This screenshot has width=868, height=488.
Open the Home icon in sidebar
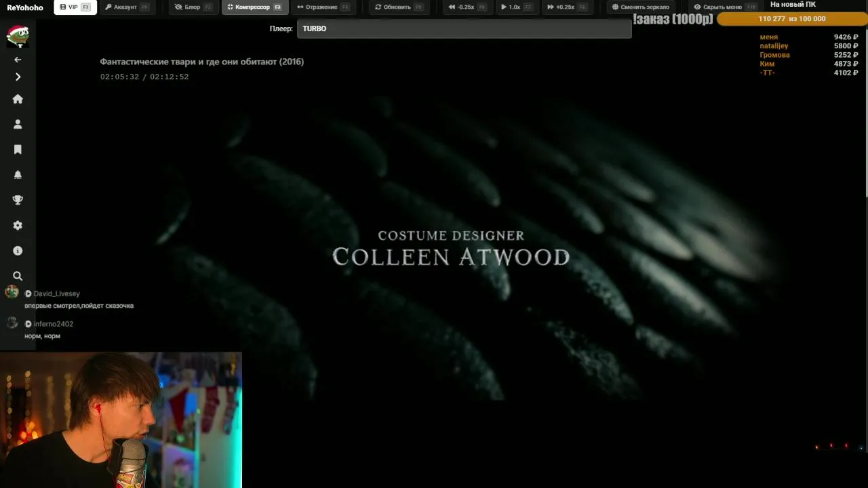[x=18, y=99]
